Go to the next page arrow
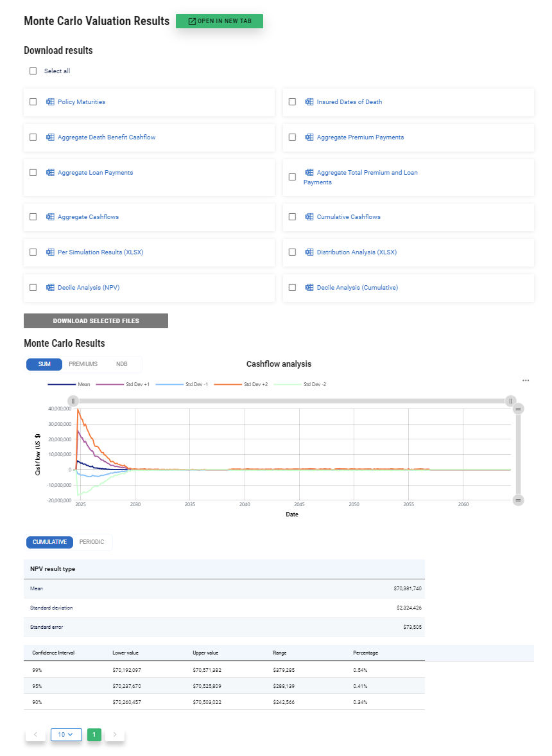The width and height of the screenshot is (552, 756). coord(115,734)
